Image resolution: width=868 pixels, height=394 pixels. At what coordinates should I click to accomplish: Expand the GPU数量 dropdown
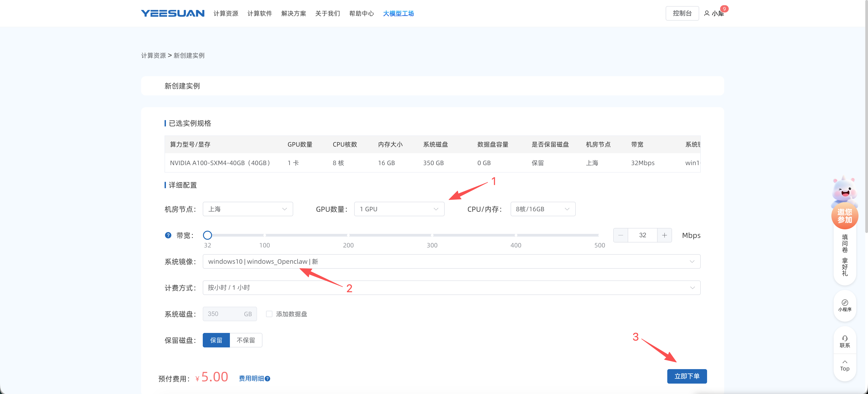pyautogui.click(x=399, y=209)
